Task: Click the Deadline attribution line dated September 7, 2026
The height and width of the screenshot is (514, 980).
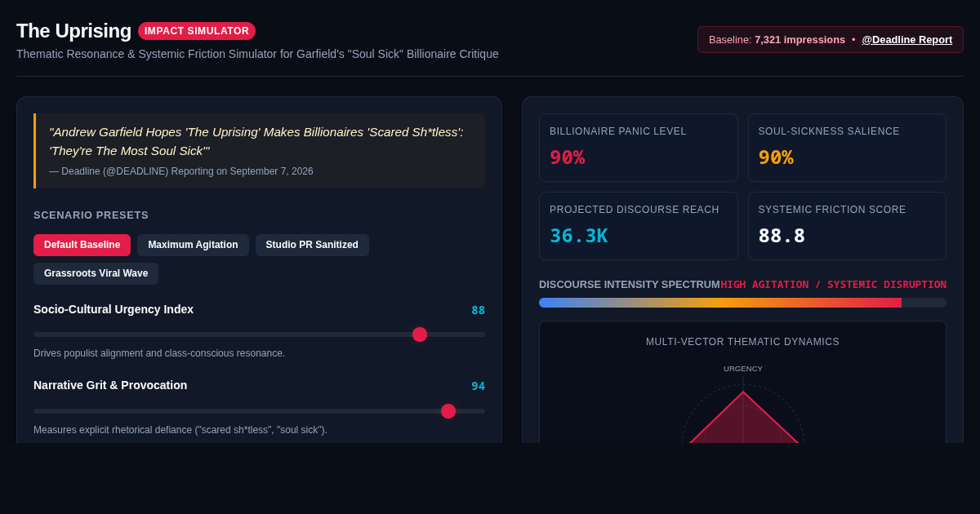Action: 181,171
